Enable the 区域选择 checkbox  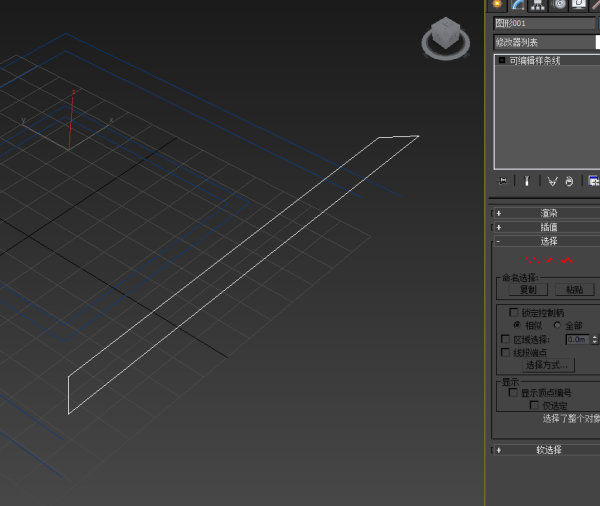[x=505, y=339]
